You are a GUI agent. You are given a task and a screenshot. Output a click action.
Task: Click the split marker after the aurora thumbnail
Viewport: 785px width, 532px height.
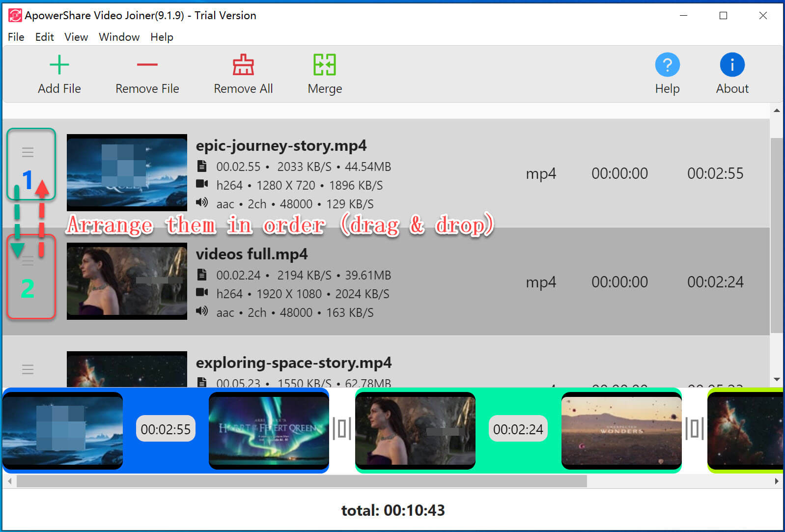(342, 428)
